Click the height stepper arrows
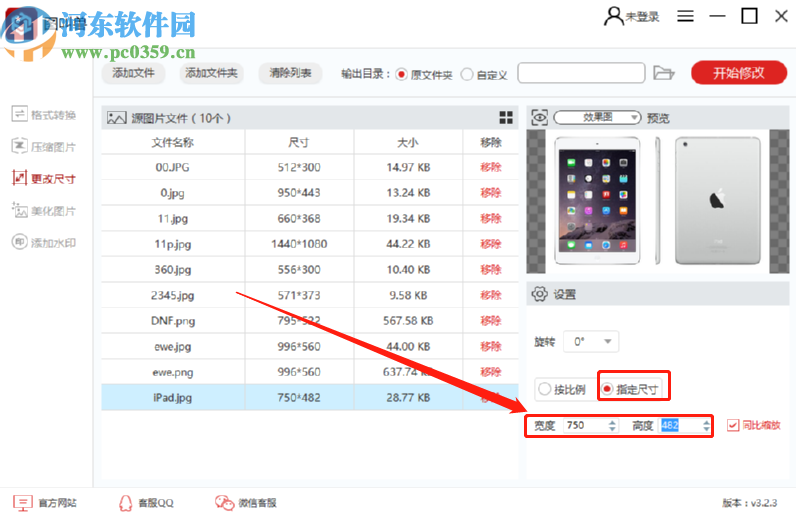796x516 pixels. point(706,426)
